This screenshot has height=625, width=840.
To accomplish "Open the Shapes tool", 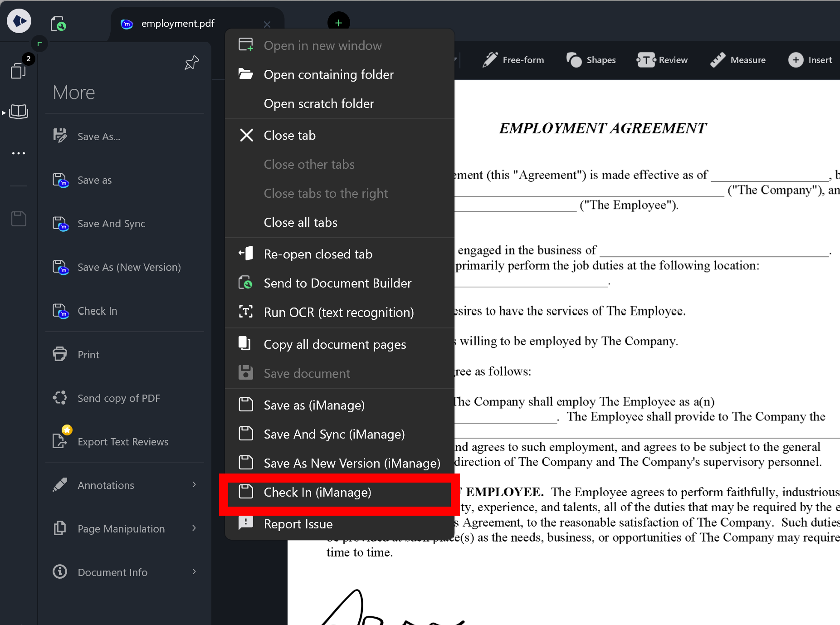I will tap(591, 59).
